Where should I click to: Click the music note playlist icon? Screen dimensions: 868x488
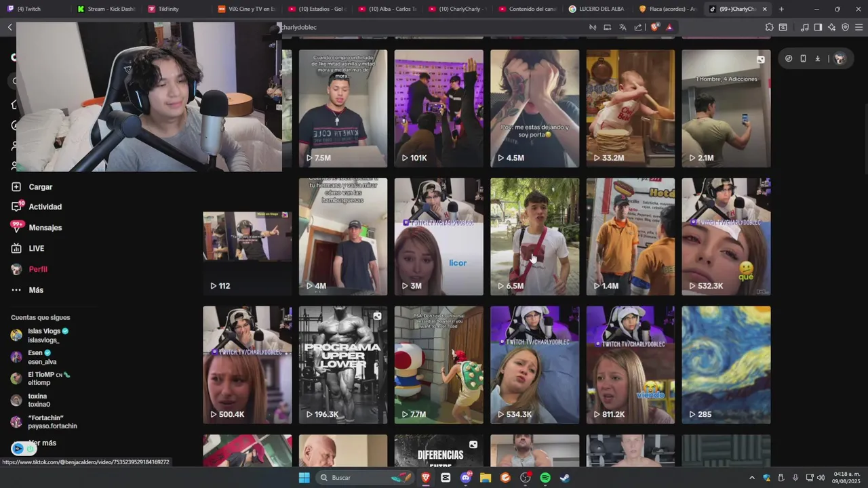pos(805,27)
